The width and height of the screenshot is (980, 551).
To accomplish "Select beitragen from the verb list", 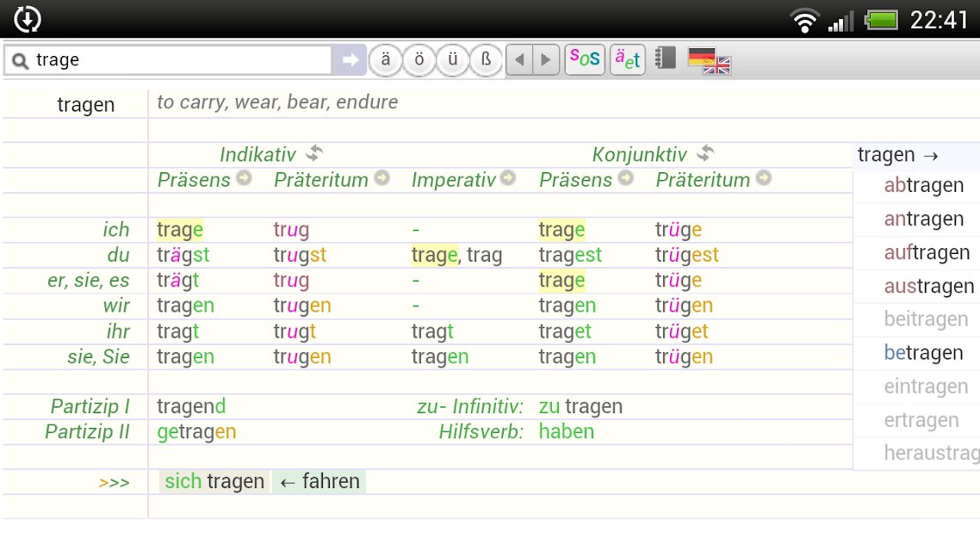I will (x=927, y=319).
